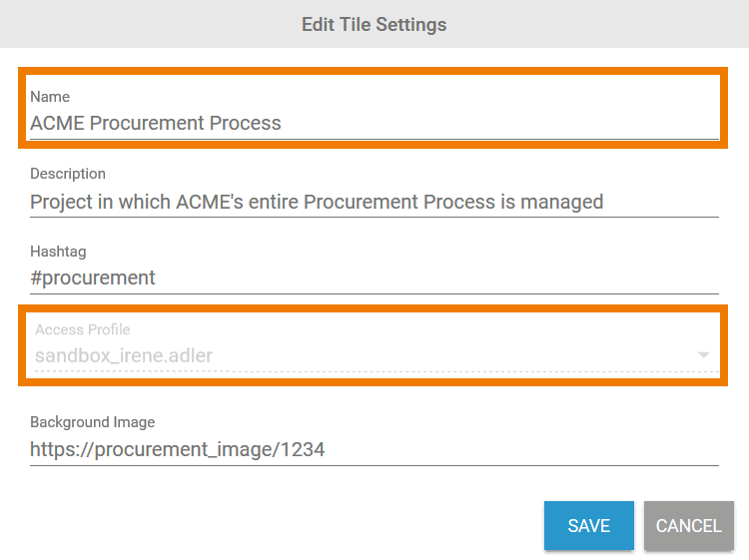The height and width of the screenshot is (560, 749).
Task: Click the Name field label
Action: coord(50,97)
